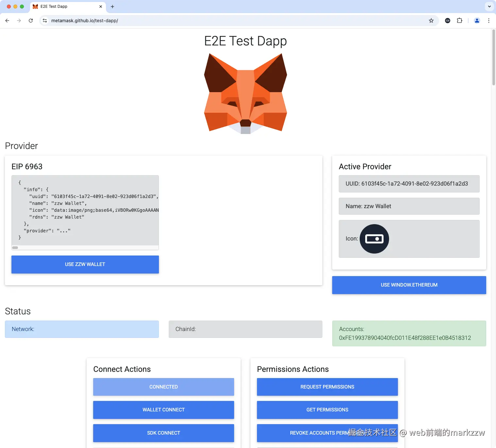Click WALLET CONNECT button
Image resolution: width=496 pixels, height=448 pixels.
click(x=163, y=410)
